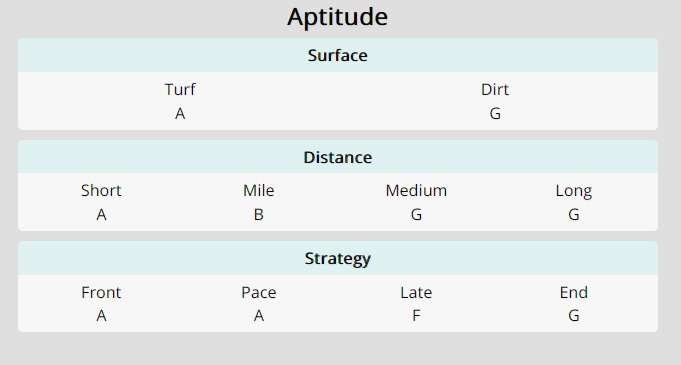This screenshot has width=681, height=365.
Task: Select the Distance section header
Action: 337,157
